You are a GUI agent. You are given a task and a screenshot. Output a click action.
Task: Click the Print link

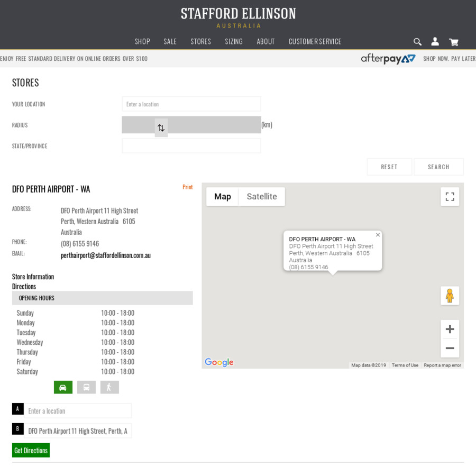click(x=188, y=187)
